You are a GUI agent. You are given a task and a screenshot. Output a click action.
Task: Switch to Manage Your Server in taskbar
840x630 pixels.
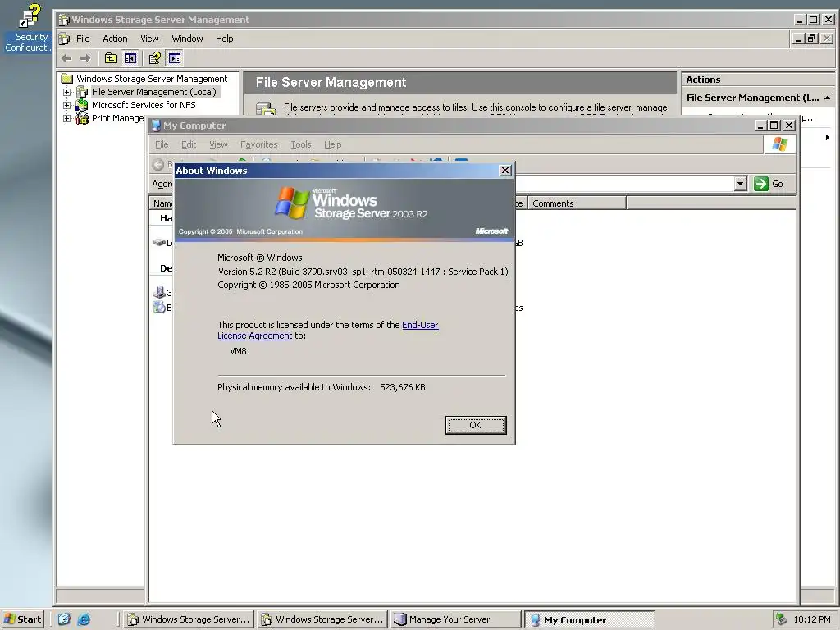[456, 619]
